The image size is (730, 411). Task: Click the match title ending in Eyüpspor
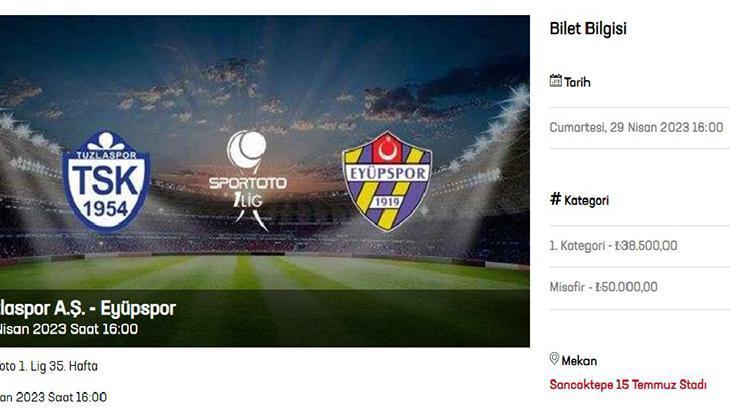click(x=88, y=308)
